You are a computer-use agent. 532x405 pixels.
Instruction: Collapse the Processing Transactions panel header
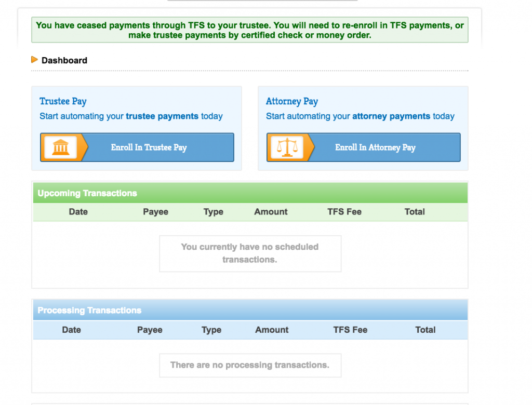coord(89,310)
